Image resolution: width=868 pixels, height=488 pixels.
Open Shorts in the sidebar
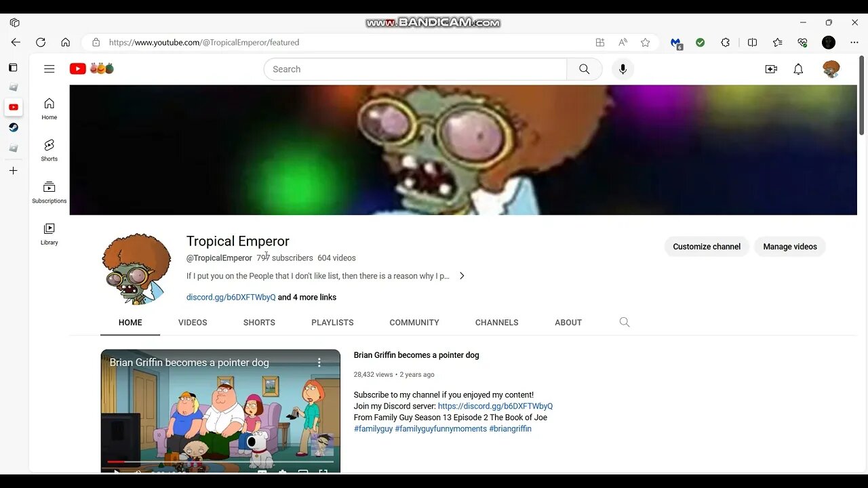point(49,150)
